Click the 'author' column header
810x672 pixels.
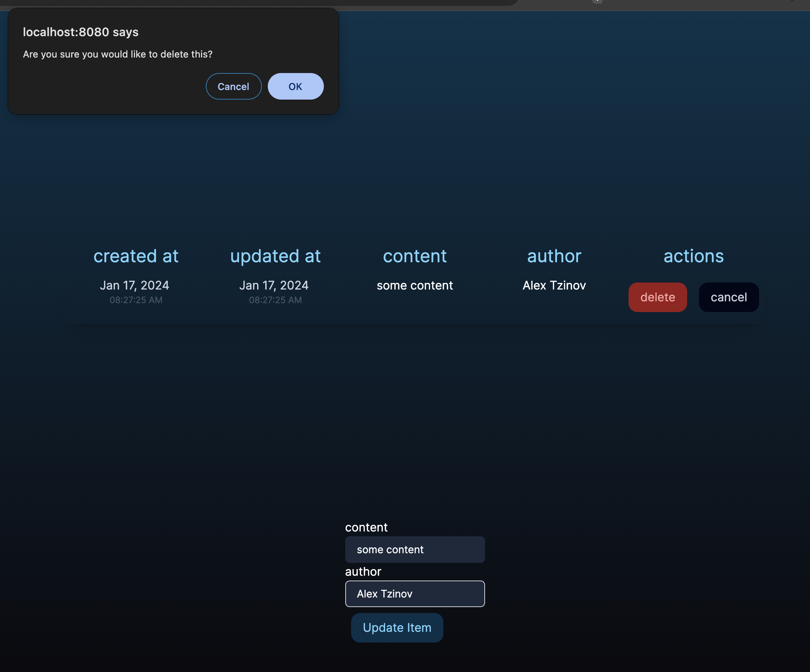point(554,256)
